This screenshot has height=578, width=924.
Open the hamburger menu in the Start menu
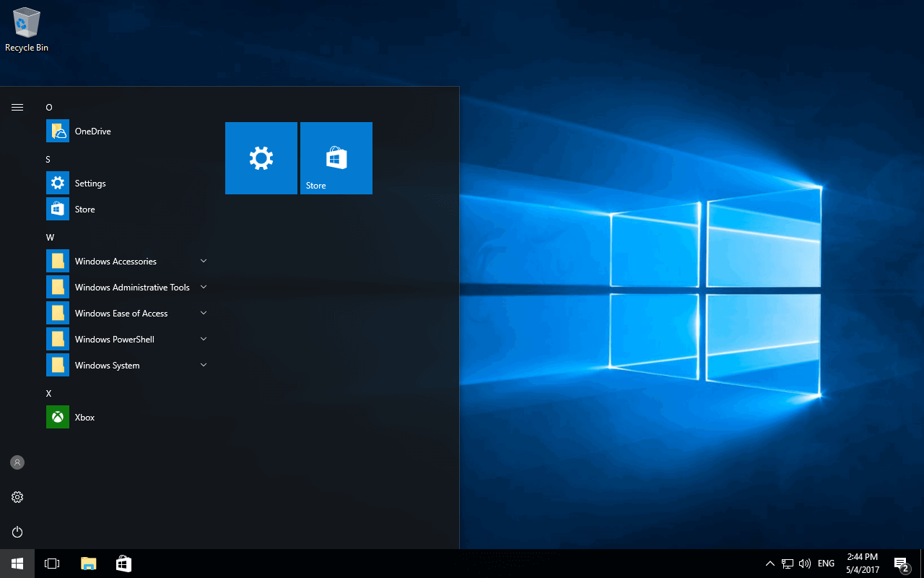click(x=17, y=107)
